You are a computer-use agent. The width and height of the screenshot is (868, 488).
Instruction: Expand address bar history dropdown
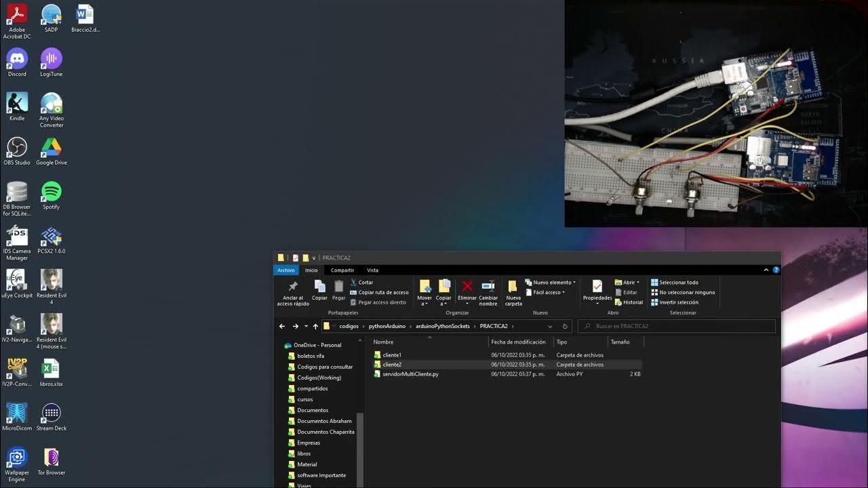[x=550, y=326]
